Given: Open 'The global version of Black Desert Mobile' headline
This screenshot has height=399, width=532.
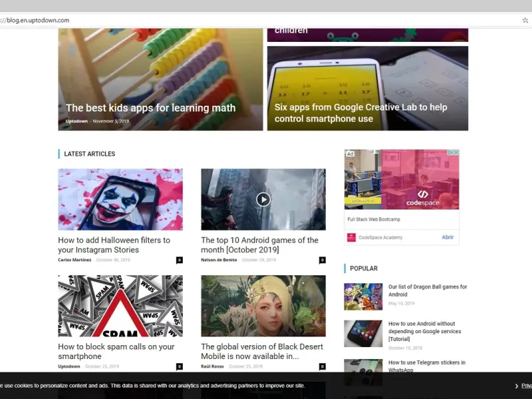Looking at the screenshot, I should (262, 352).
